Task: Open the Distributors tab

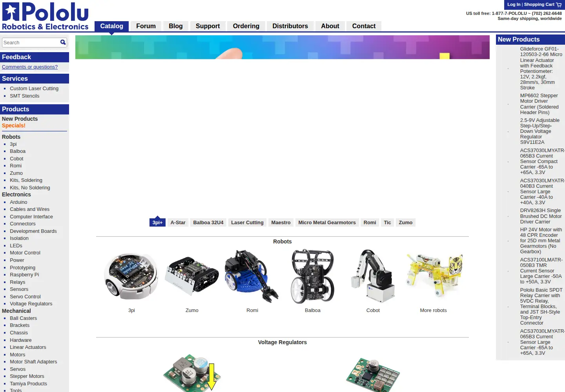Action: click(x=290, y=26)
